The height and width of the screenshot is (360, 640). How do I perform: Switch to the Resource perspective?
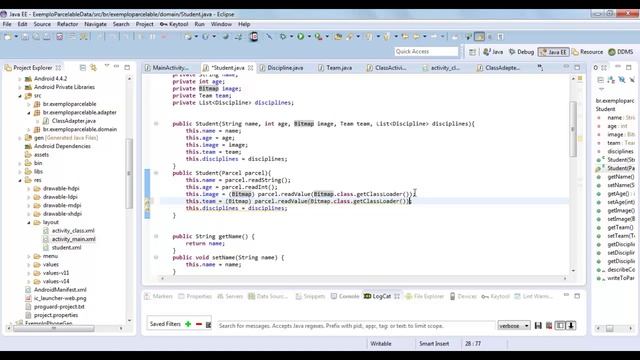point(587,52)
